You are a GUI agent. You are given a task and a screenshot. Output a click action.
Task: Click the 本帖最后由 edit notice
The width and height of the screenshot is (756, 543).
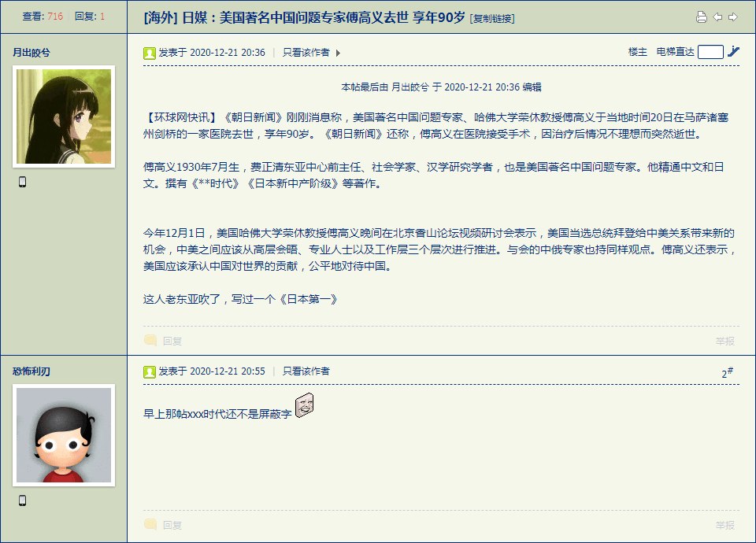[x=441, y=87]
